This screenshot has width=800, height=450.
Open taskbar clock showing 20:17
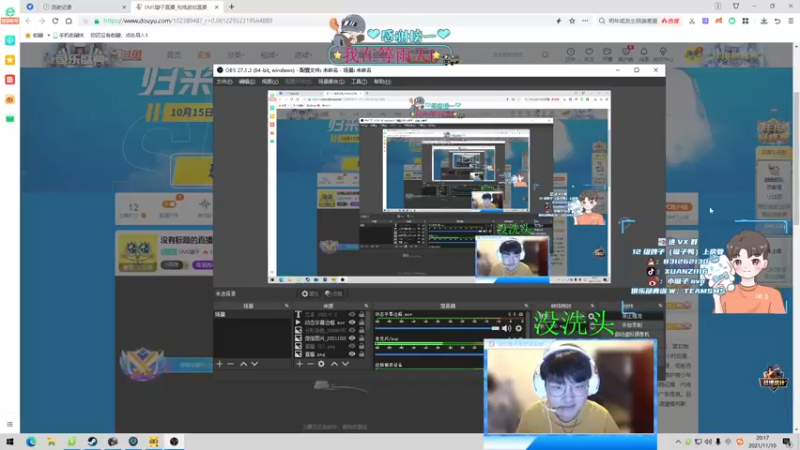[762, 442]
